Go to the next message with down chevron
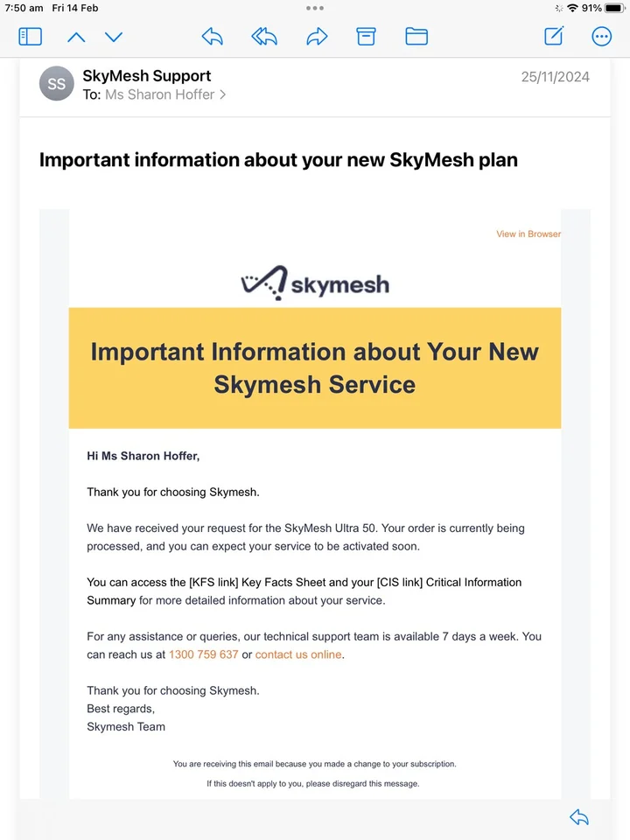Image resolution: width=630 pixels, height=840 pixels. tap(113, 37)
